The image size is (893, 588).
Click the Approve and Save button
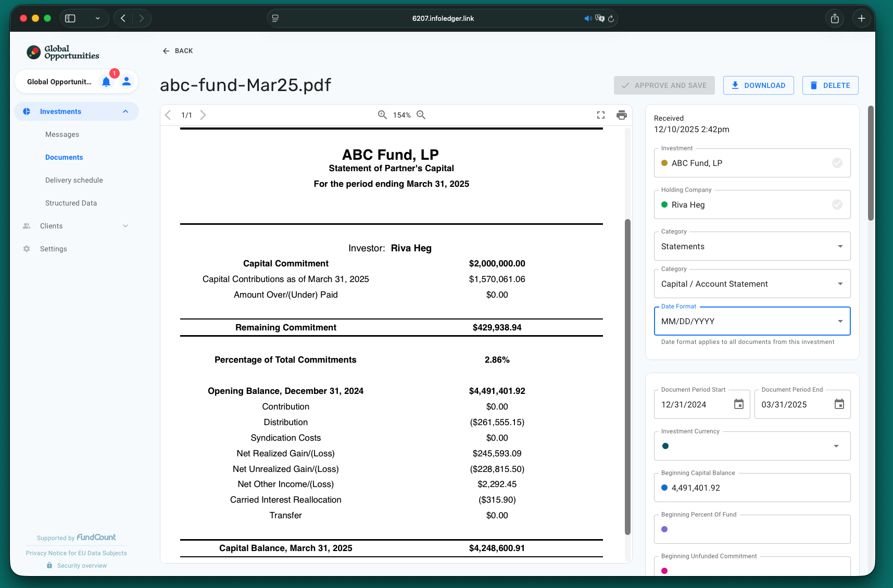[x=664, y=85]
